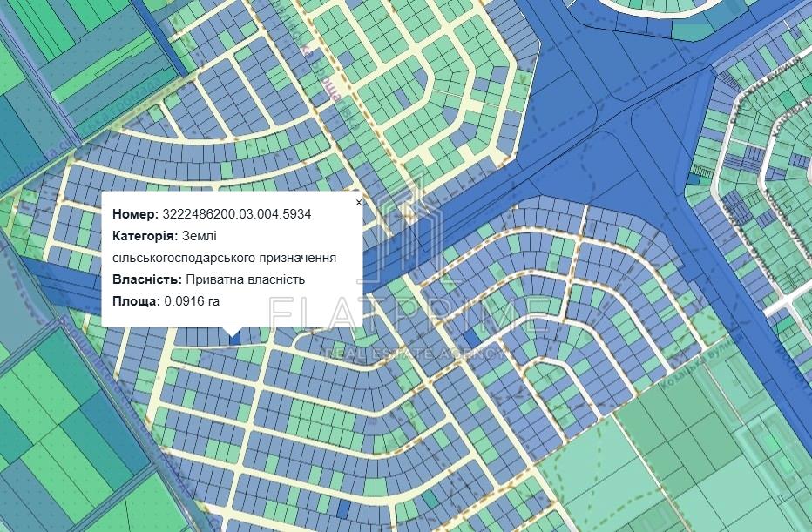
Task: Click the 0.0916 га area value
Action: 191,301
